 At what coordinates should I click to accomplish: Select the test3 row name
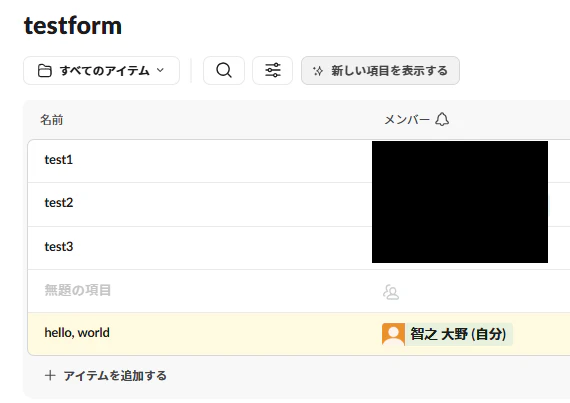[59, 247]
